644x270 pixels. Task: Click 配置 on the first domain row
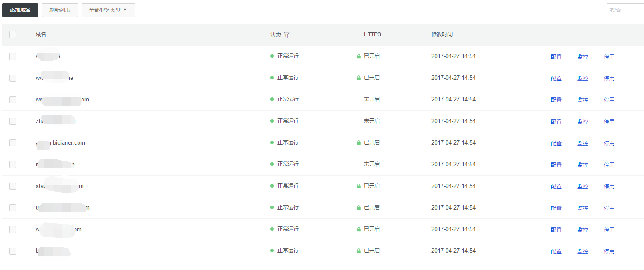click(x=556, y=57)
